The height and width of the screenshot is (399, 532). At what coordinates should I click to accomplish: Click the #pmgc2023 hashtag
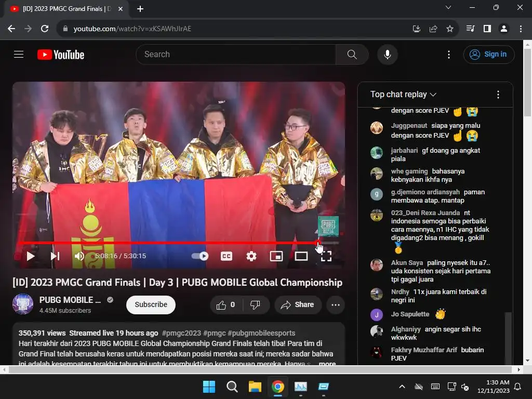pyautogui.click(x=181, y=333)
